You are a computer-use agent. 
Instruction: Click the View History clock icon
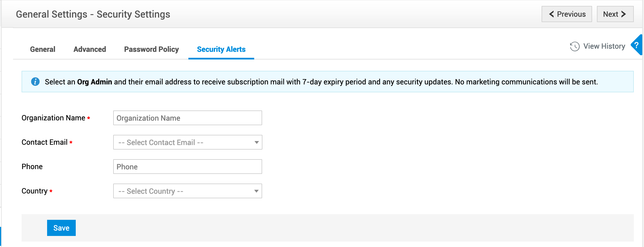(x=574, y=46)
